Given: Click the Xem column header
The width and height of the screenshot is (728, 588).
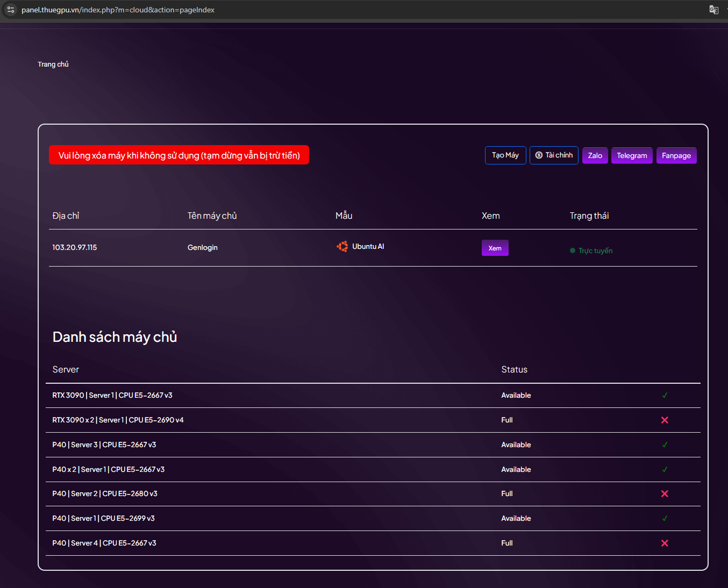Looking at the screenshot, I should click(x=491, y=216).
